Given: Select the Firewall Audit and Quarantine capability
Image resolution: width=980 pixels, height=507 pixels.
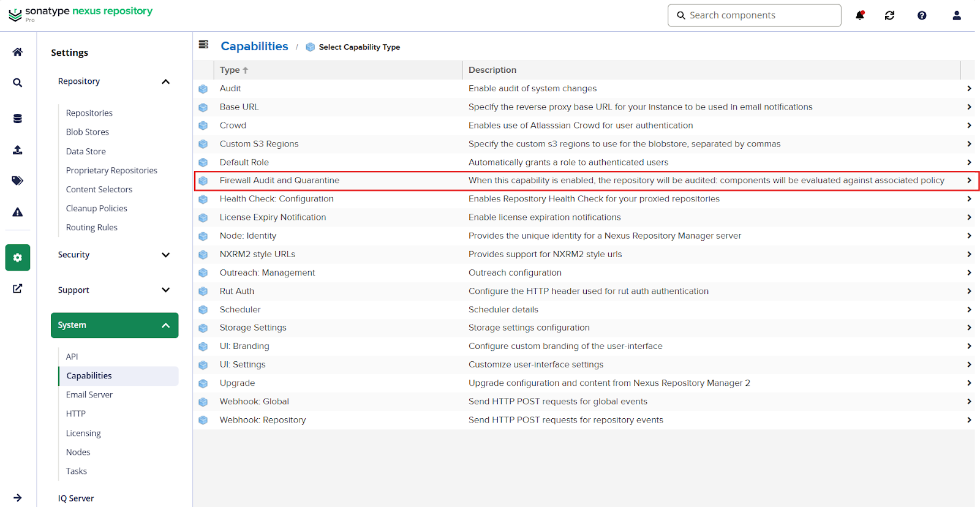Looking at the screenshot, I should pos(279,181).
